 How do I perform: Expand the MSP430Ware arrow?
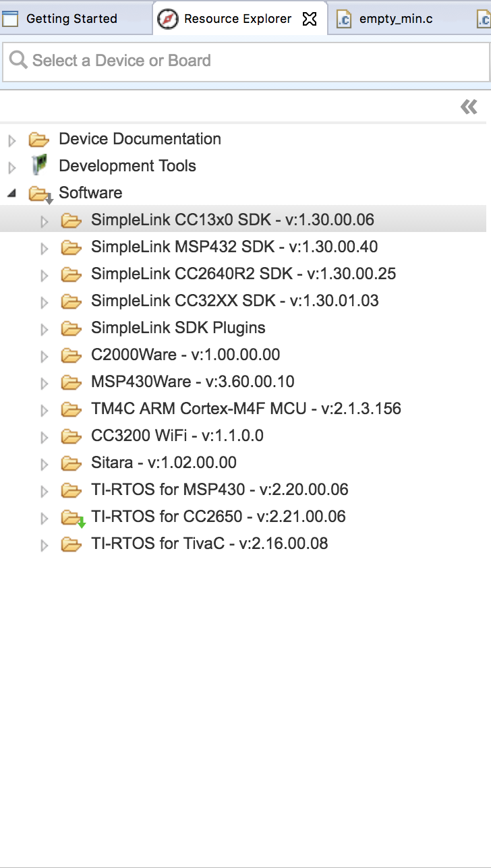45,383
